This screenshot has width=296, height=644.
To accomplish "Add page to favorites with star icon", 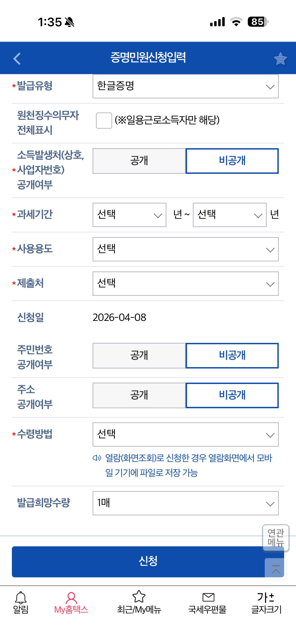I will coord(280,59).
